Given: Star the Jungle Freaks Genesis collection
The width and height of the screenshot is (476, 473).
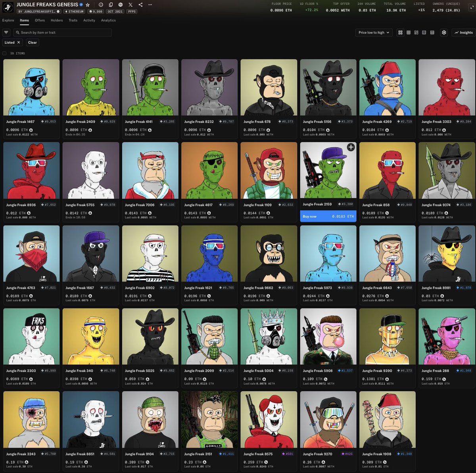Looking at the screenshot, I should (88, 5).
